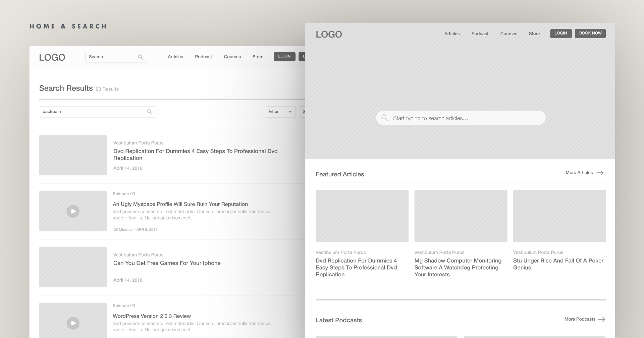Go to Store in the left page navigation
The image size is (644, 338).
[258, 57]
